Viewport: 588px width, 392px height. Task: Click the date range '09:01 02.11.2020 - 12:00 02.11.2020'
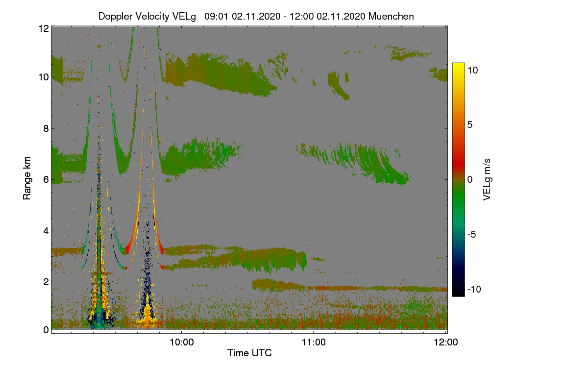(285, 16)
